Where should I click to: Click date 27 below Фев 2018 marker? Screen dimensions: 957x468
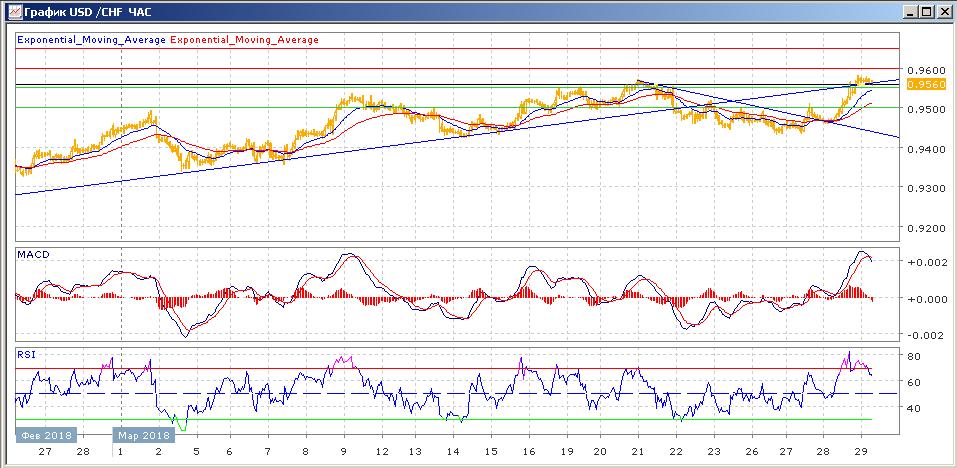coord(45,452)
